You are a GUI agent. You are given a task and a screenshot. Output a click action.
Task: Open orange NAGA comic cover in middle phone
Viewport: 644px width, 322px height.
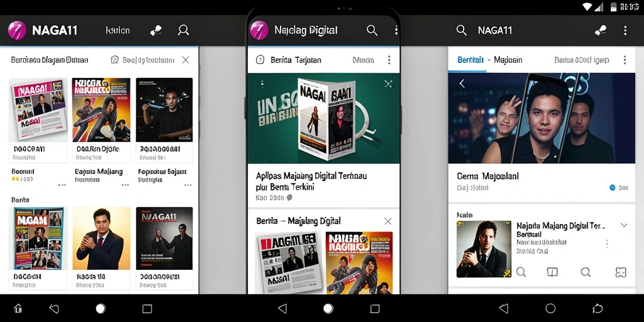pyautogui.click(x=359, y=263)
